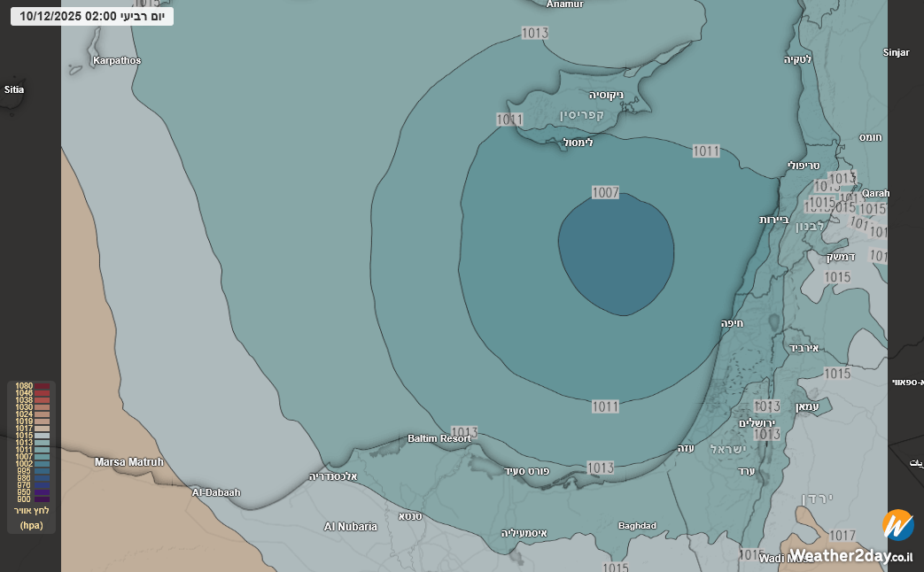This screenshot has height=572, width=924.
Task: Click the Baltim Resort location label
Action: (x=439, y=438)
